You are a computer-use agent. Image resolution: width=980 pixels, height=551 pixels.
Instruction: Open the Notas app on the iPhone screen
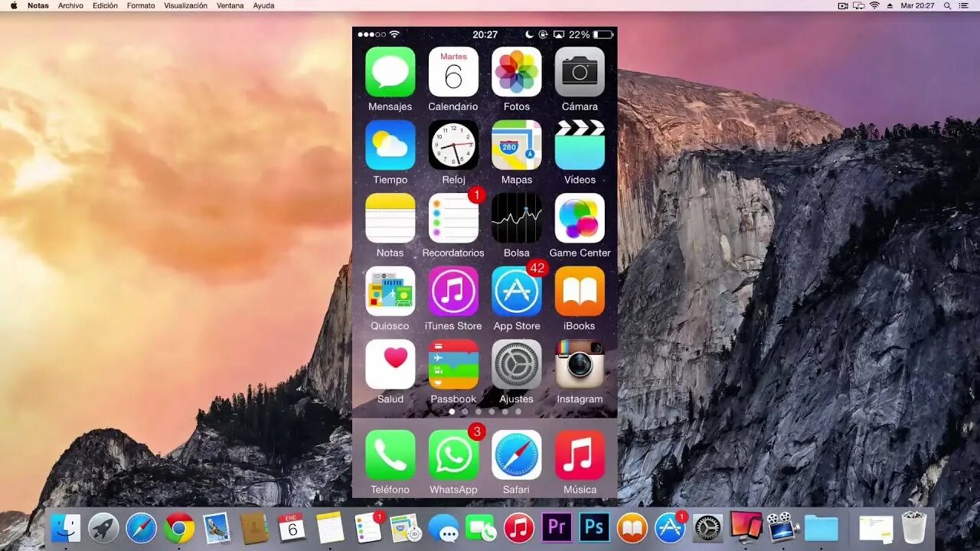pyautogui.click(x=390, y=218)
